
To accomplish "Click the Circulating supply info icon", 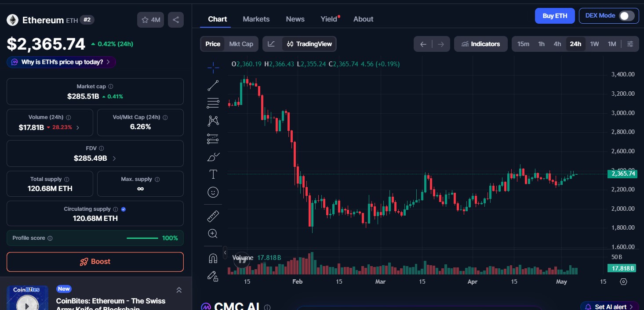I will tap(116, 209).
